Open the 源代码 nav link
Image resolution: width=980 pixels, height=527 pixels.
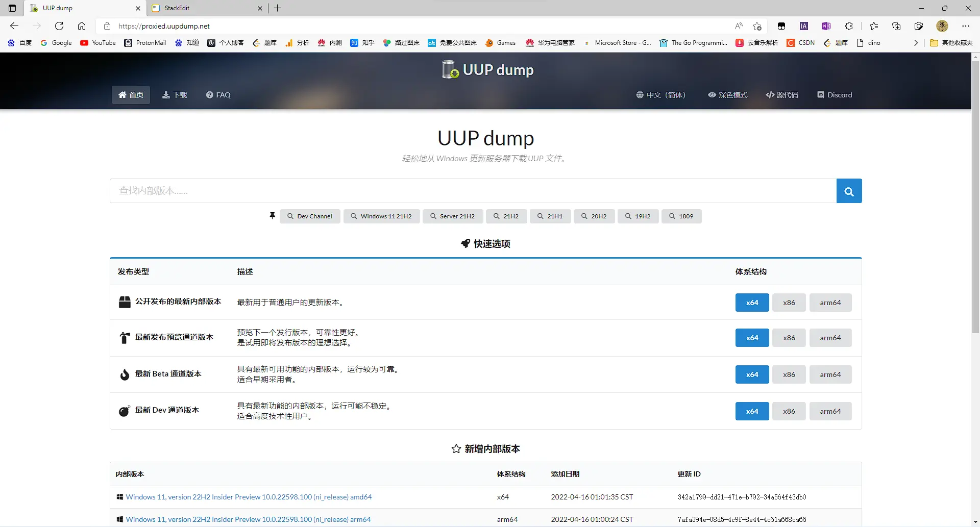(x=782, y=95)
